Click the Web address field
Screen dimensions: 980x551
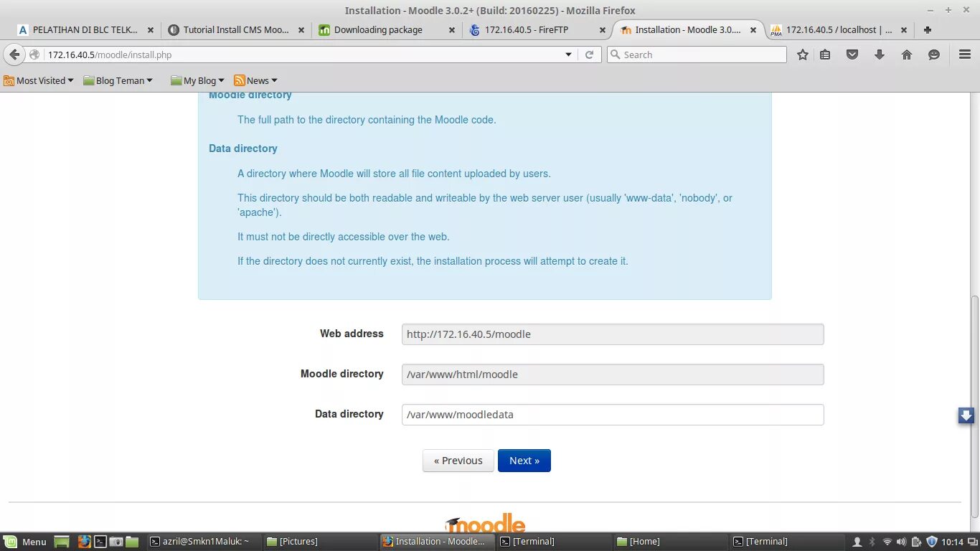(613, 334)
